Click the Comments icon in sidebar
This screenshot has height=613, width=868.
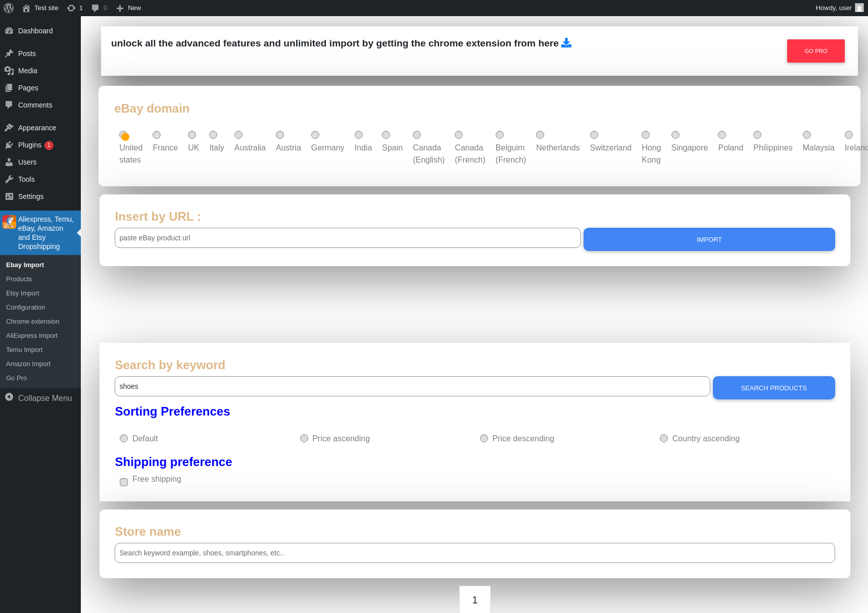9,105
